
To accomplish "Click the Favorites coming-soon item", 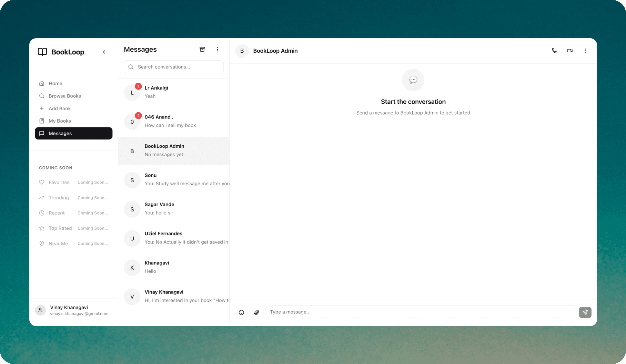I will point(59,182).
